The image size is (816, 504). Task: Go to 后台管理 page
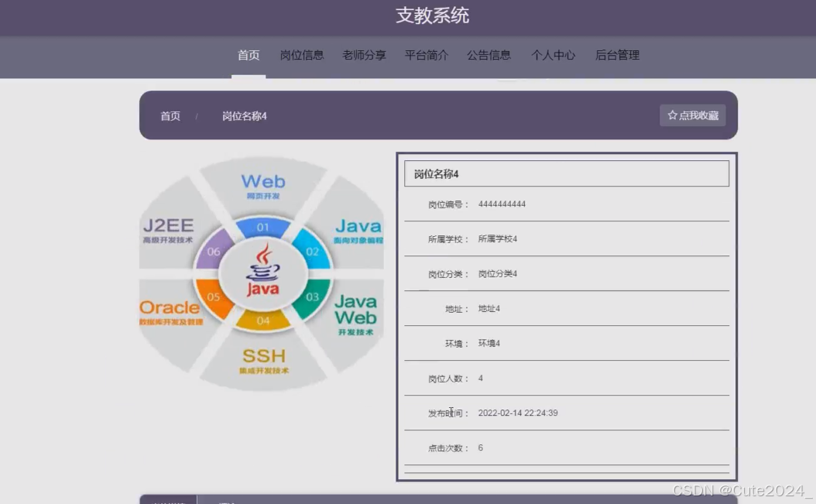coord(617,55)
